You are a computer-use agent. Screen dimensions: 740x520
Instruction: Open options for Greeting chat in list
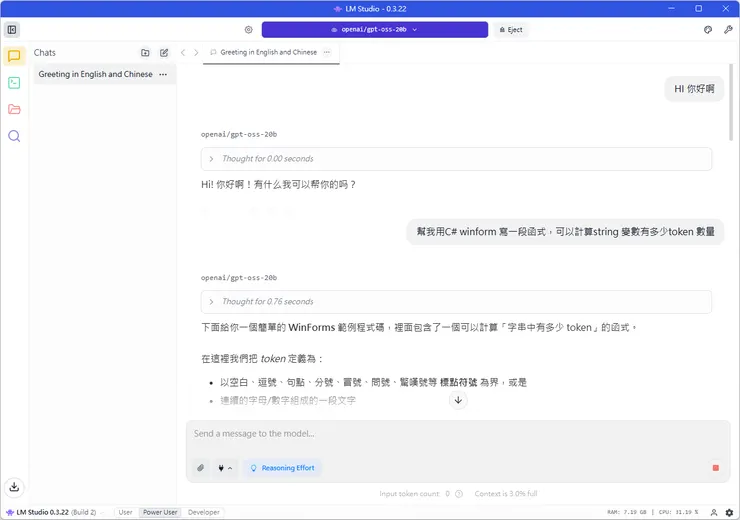(x=163, y=75)
